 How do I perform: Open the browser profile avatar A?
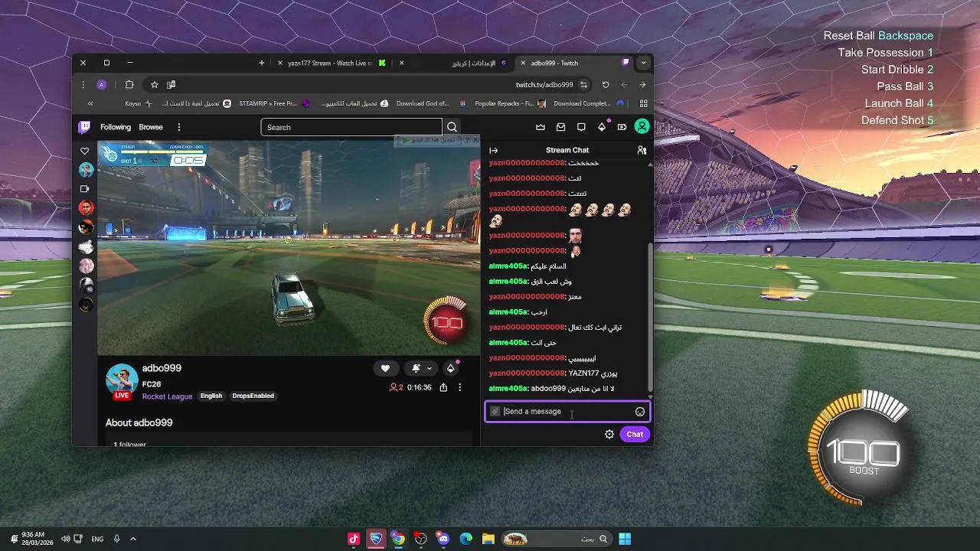[x=102, y=85]
